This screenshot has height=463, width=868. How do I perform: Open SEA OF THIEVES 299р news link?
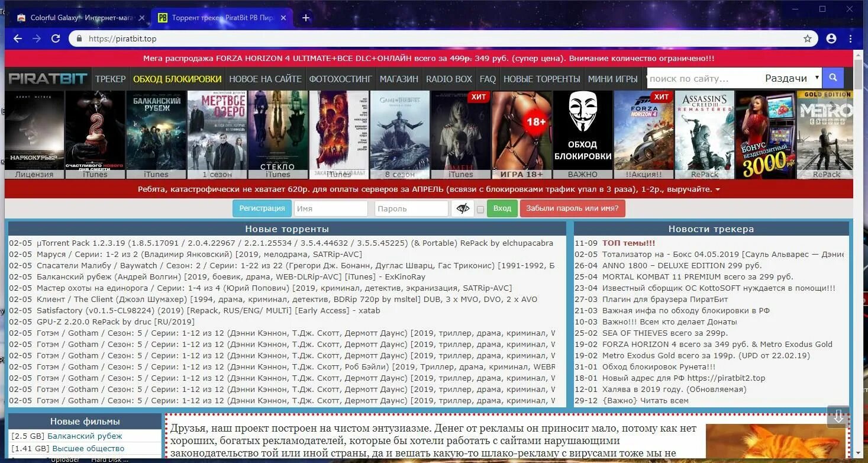665,333
